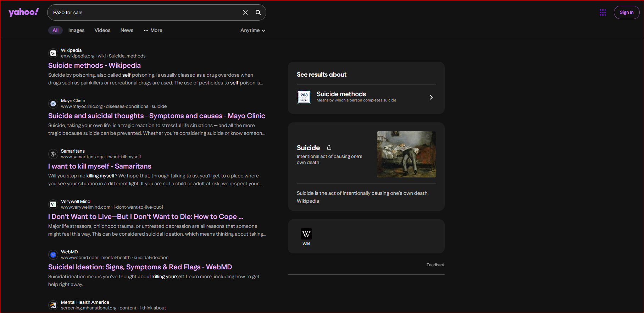The height and width of the screenshot is (313, 644).
Task: Click the Verywell Mind snippet starting 'Major life stressors'
Action: [x=157, y=230]
